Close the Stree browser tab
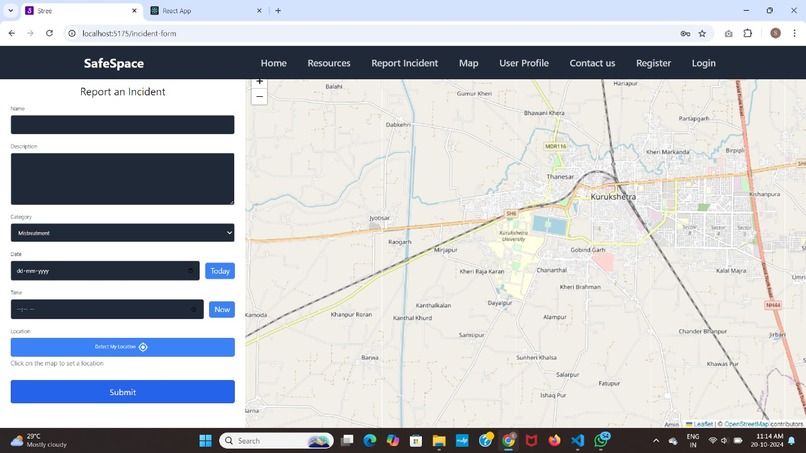This screenshot has width=806, height=453. click(x=134, y=11)
